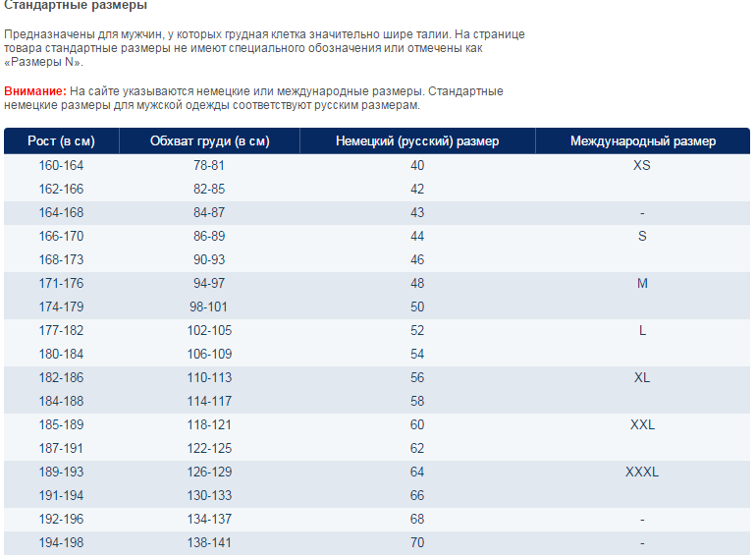
Task: Select the height cell '162-166'
Action: click(x=61, y=189)
